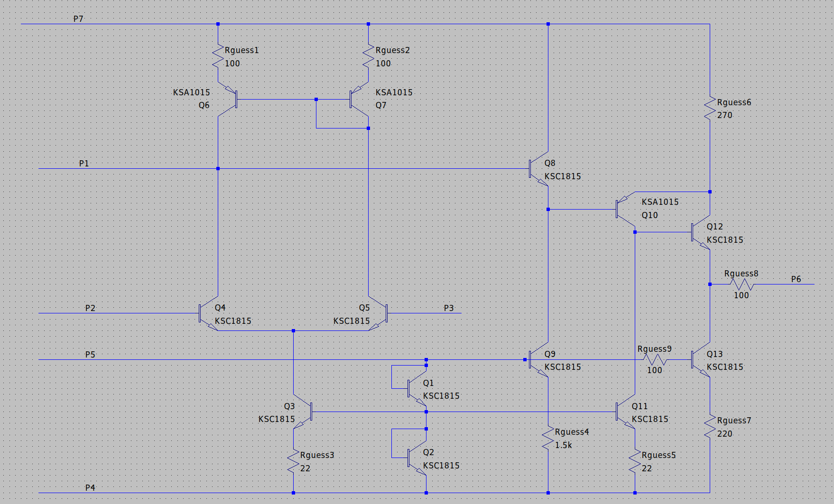Screen dimensions: 834x504
Task: Click the KSC1815 label under Q1
Action: pyautogui.click(x=441, y=396)
